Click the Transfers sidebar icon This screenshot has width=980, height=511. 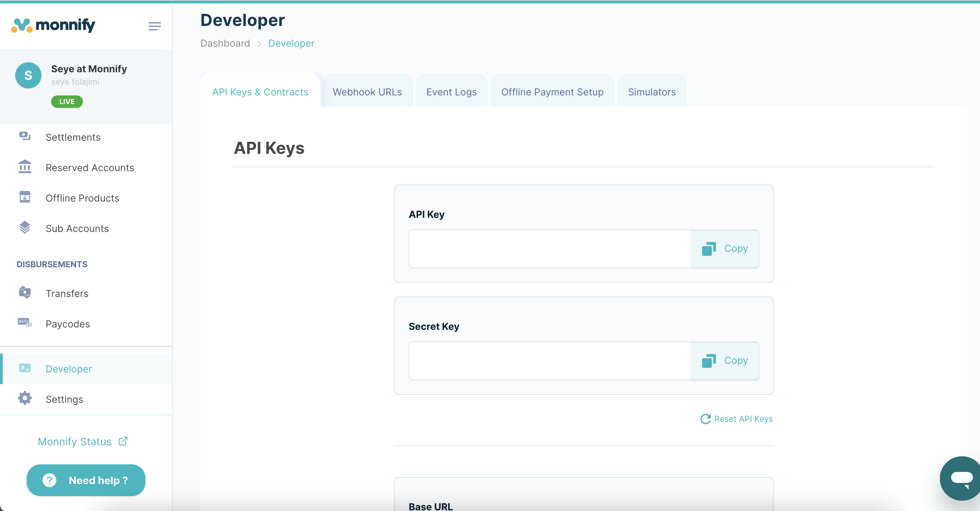(25, 292)
